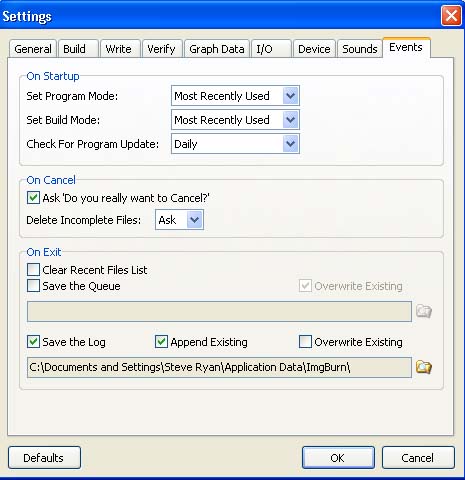The height and width of the screenshot is (480, 465).
Task: Click the log file path field
Action: pyautogui.click(x=219, y=367)
